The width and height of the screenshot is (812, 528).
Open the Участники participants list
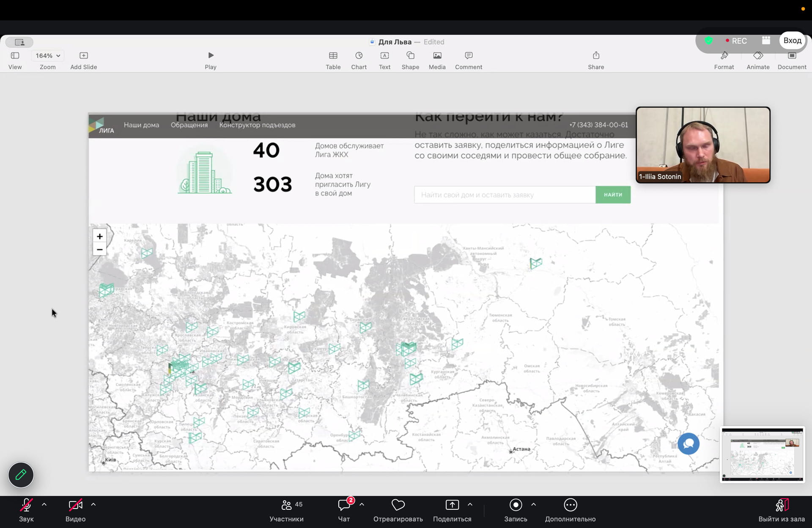[x=286, y=505]
